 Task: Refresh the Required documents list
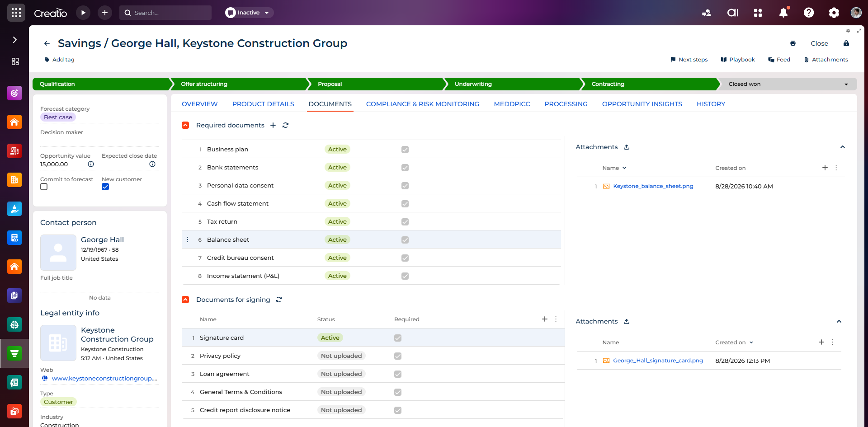[285, 125]
